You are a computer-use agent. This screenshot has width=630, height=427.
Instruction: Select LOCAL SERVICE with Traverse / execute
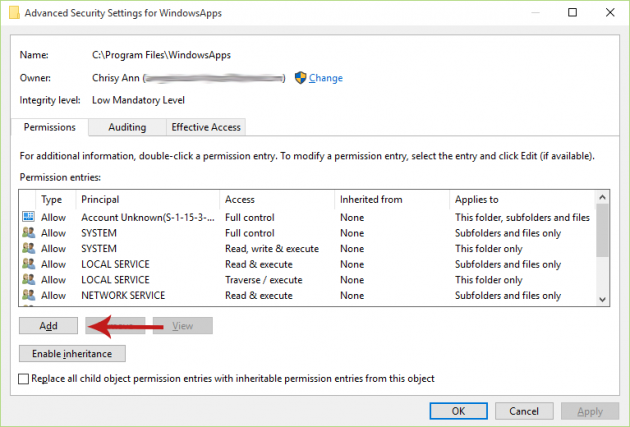tap(115, 280)
